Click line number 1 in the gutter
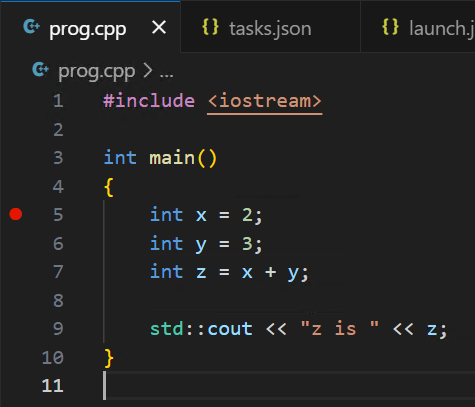The image size is (475, 407). pyautogui.click(x=58, y=101)
